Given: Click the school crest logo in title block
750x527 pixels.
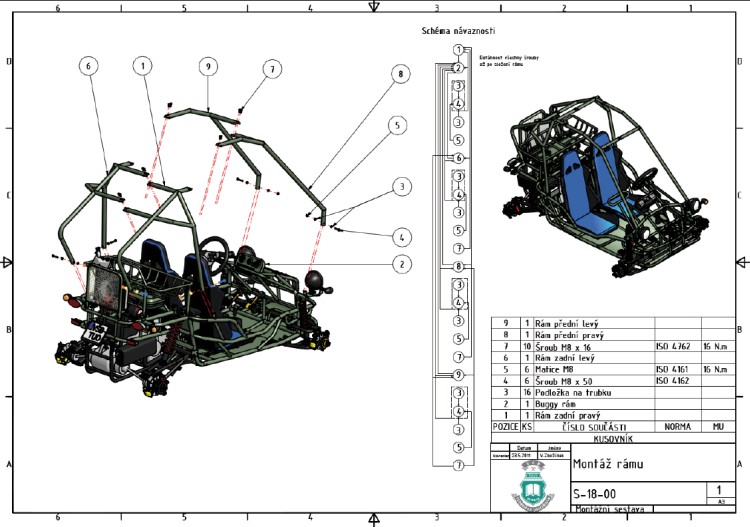Looking at the screenshot, I should (x=532, y=488).
